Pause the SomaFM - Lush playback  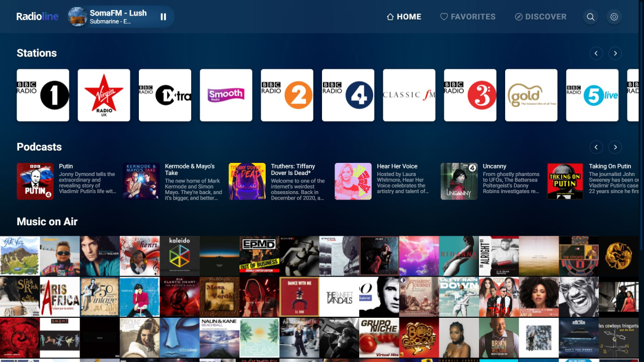(x=163, y=17)
